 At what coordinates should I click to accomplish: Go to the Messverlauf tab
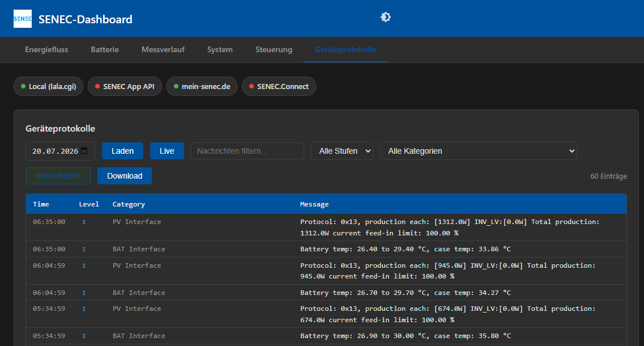[x=163, y=50]
